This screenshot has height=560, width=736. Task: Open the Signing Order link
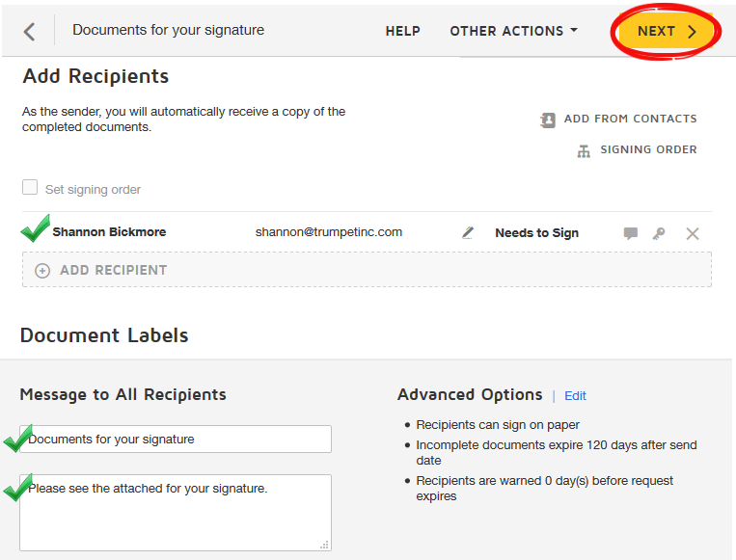(x=648, y=149)
